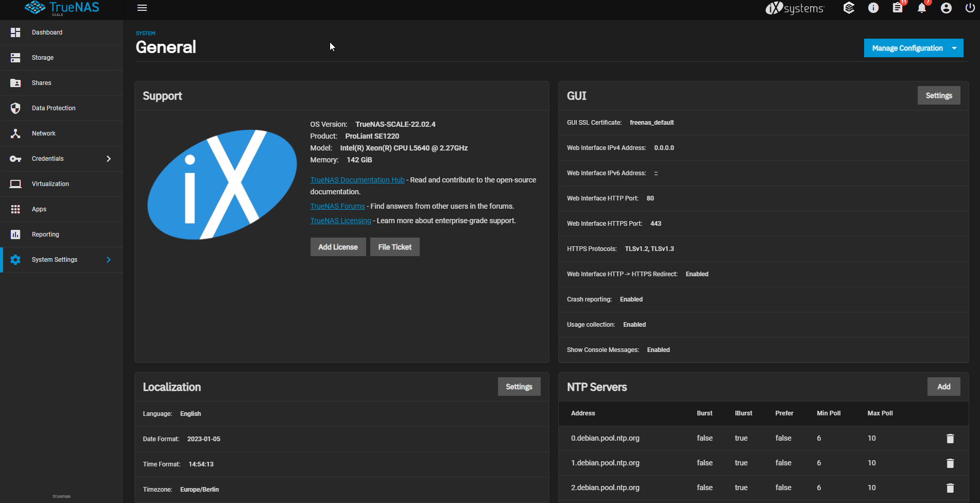980x503 pixels.
Task: Delete the 0.debian.pool.ntp.org server
Action: (x=950, y=439)
